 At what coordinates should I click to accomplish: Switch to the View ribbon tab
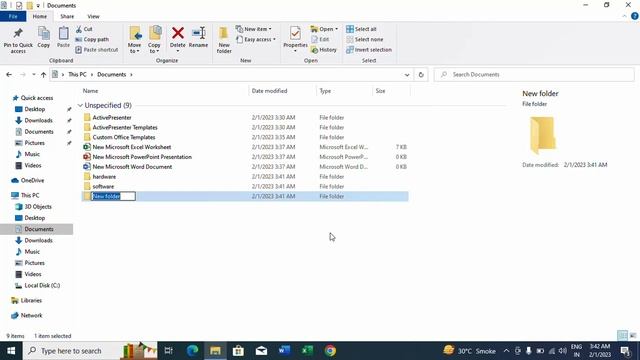coord(93,16)
